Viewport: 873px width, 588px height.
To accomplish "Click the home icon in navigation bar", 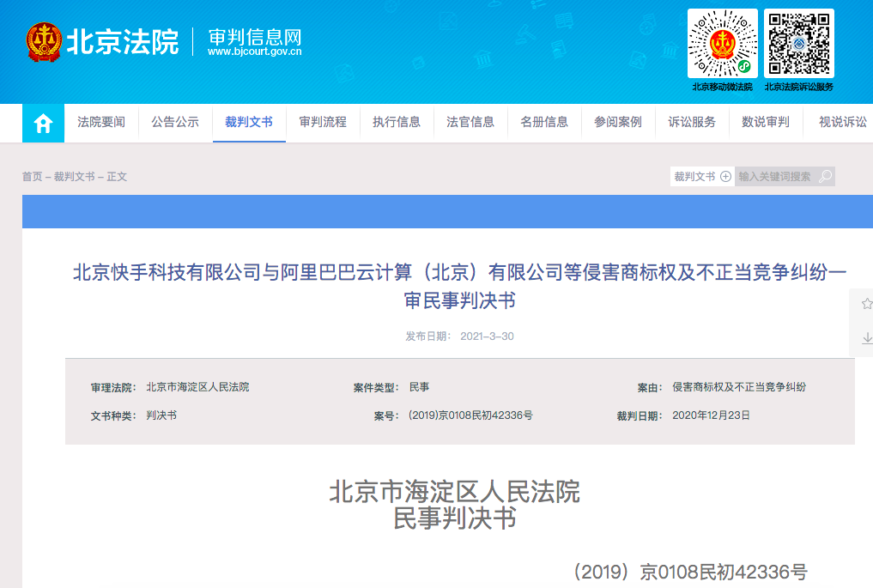I will pos(43,123).
